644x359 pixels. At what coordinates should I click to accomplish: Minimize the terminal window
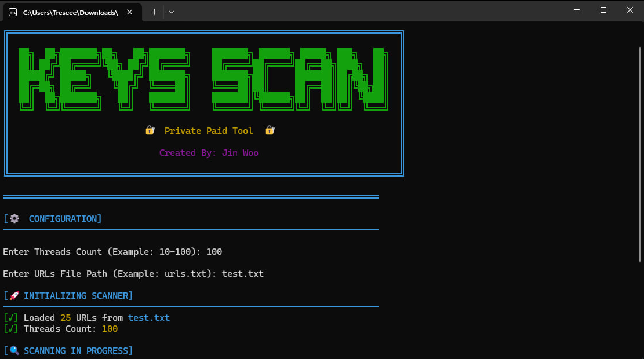point(577,10)
